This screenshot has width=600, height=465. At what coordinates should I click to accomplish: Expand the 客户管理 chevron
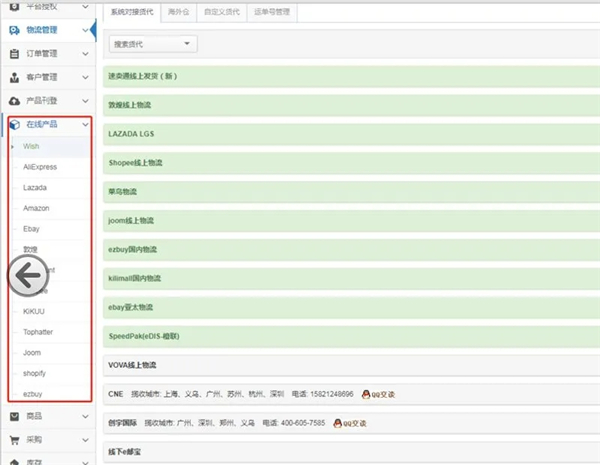86,77
